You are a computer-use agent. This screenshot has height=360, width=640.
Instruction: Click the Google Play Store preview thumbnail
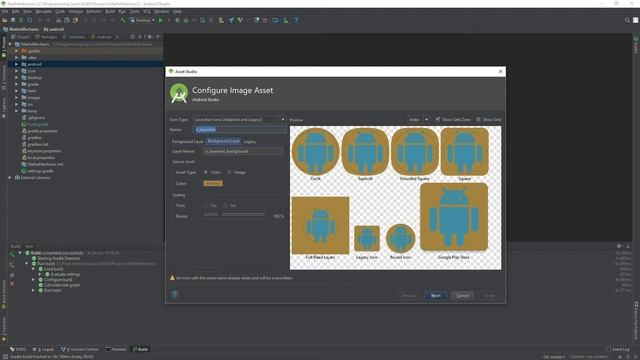point(454,217)
